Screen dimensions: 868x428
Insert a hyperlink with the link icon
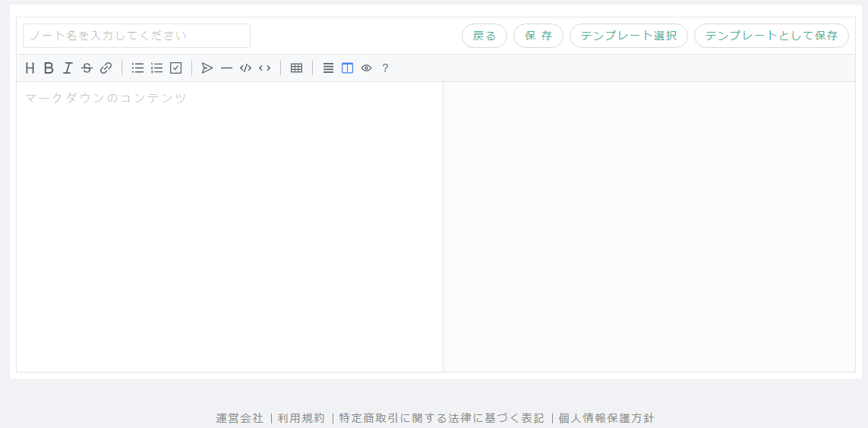tap(106, 68)
